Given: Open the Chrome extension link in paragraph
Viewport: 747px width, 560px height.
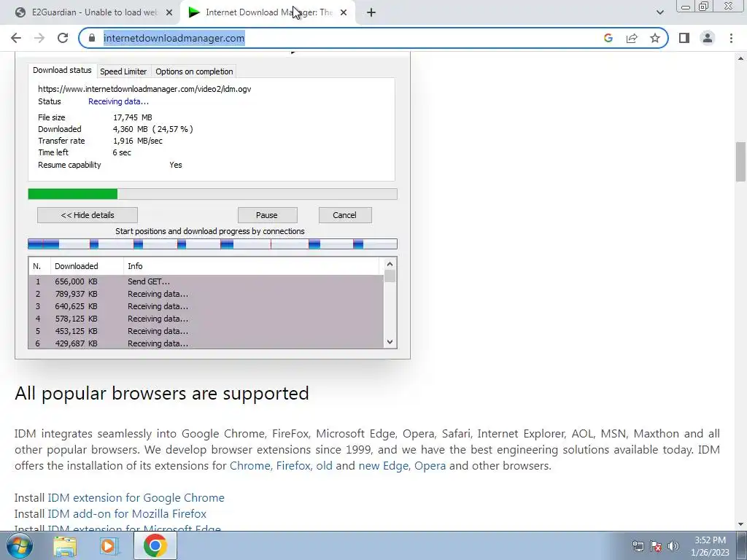Looking at the screenshot, I should [251, 466].
